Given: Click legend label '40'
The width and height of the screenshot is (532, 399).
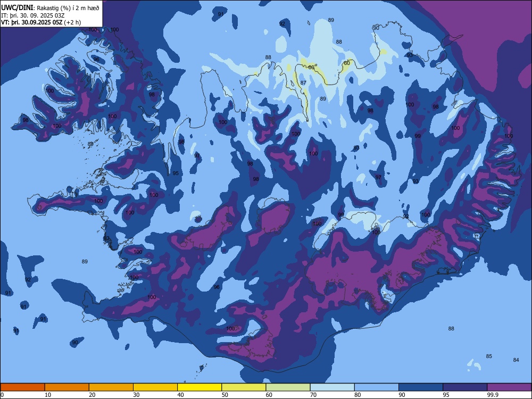Looking at the screenshot, I should [x=181, y=395].
